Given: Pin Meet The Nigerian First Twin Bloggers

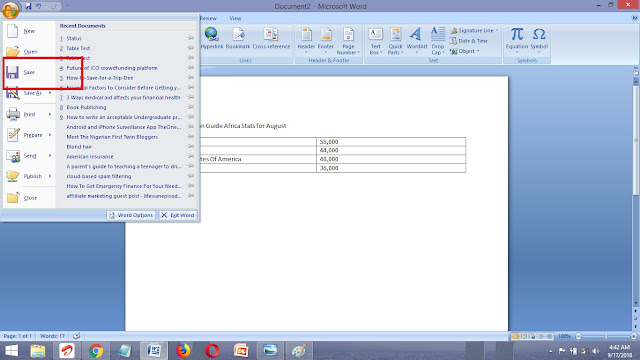Looking at the screenshot, I should [191, 137].
